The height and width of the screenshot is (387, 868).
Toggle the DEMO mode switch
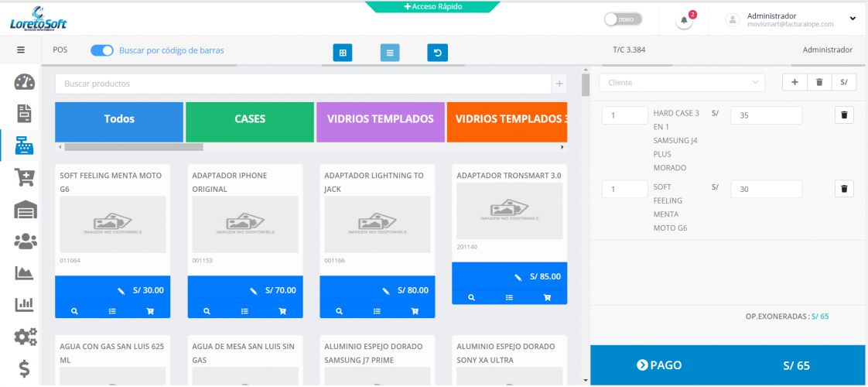(623, 20)
